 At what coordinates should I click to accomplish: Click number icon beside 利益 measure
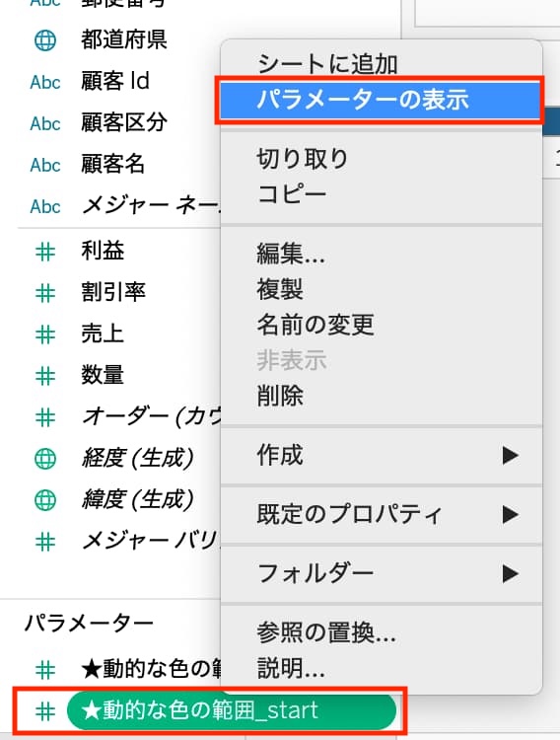click(45, 252)
